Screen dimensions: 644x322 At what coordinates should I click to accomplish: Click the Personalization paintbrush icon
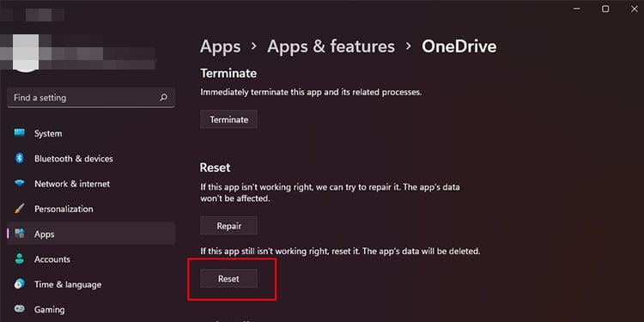tap(19, 209)
